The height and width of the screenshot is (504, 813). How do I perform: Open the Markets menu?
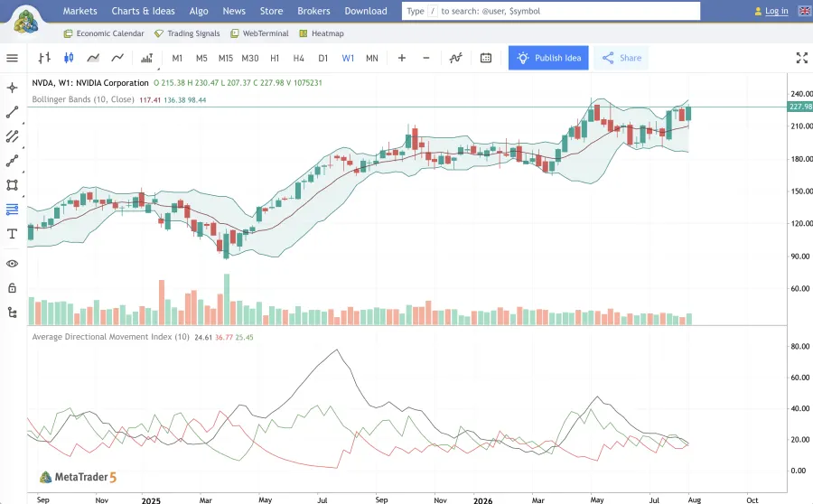(79, 11)
